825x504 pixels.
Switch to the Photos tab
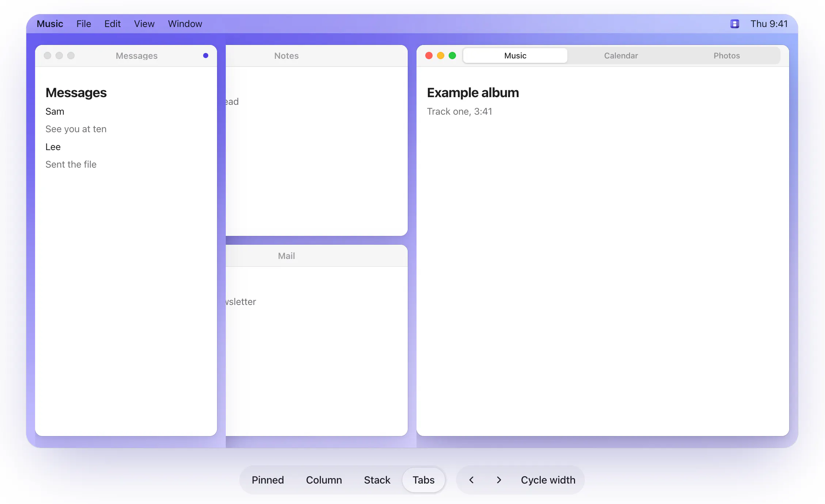pyautogui.click(x=727, y=56)
